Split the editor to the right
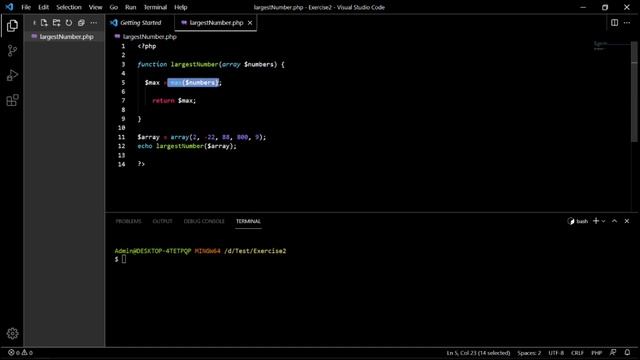Viewport: 640px width, 360px height. (x=614, y=23)
